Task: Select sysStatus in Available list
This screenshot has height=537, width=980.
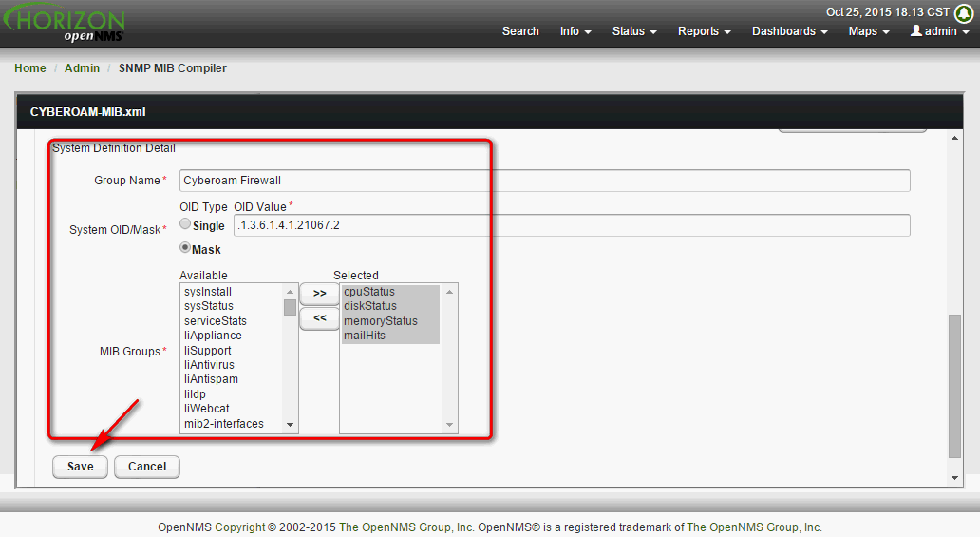Action: (x=209, y=306)
